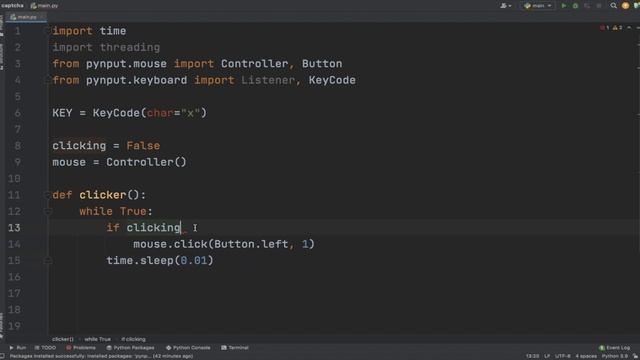
Task: Click main.py in the navigation breadcrumb
Action: [x=44, y=6]
